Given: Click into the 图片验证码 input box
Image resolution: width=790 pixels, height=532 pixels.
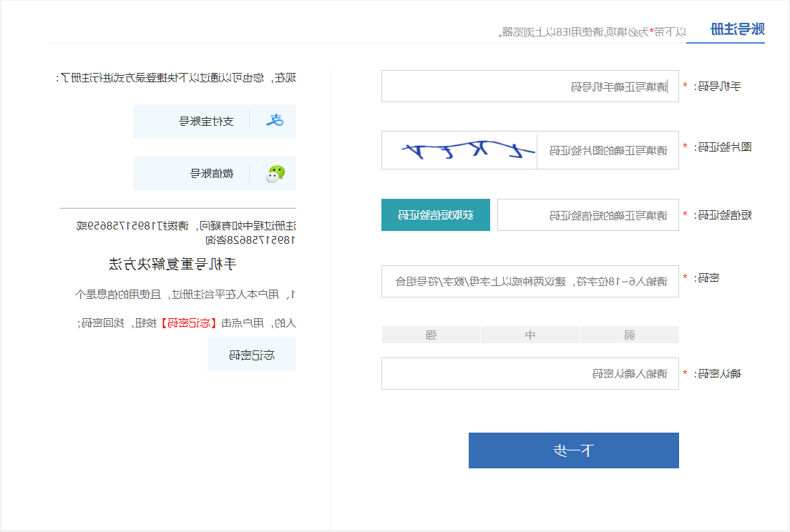Looking at the screenshot, I should click(x=608, y=150).
